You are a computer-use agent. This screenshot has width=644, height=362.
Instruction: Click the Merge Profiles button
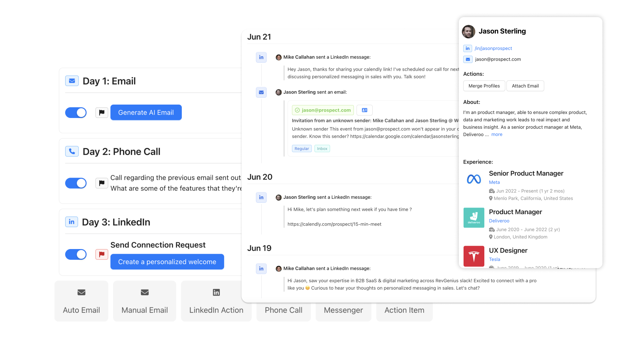point(484,86)
